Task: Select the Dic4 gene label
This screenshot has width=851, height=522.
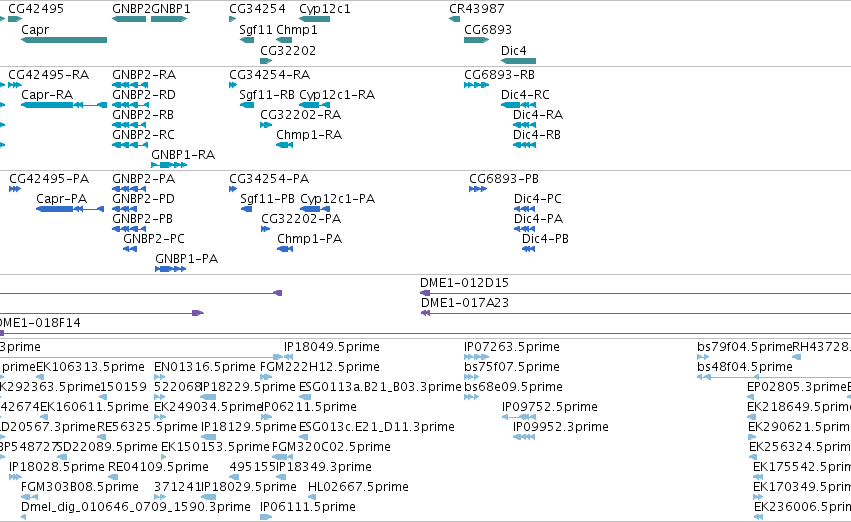Action: (x=513, y=50)
